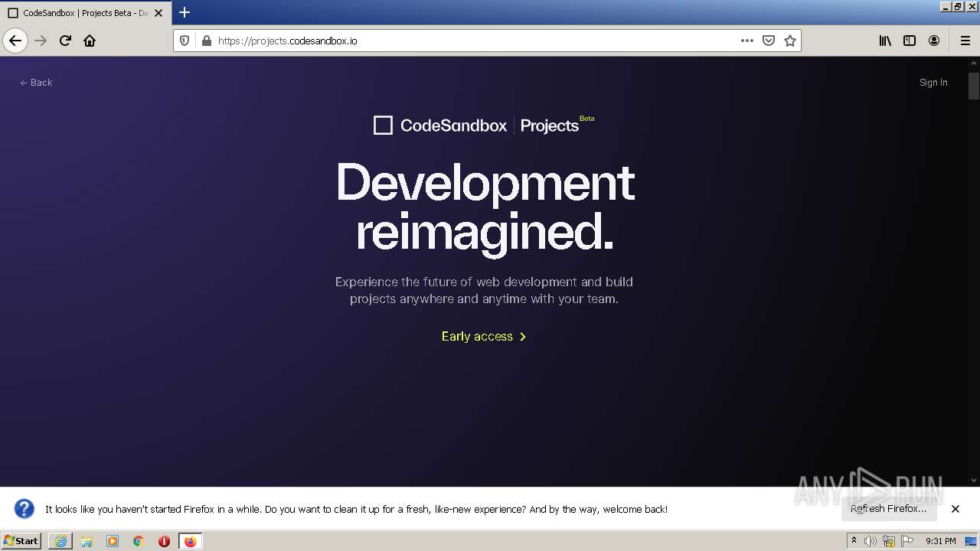Show hidden system tray icons

854,541
